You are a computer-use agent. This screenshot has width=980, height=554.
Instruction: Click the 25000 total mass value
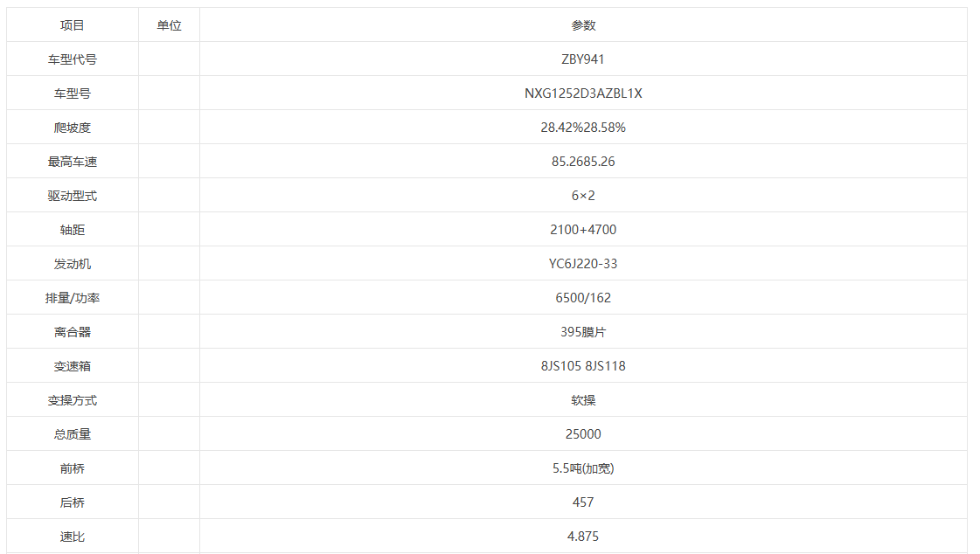(x=583, y=434)
